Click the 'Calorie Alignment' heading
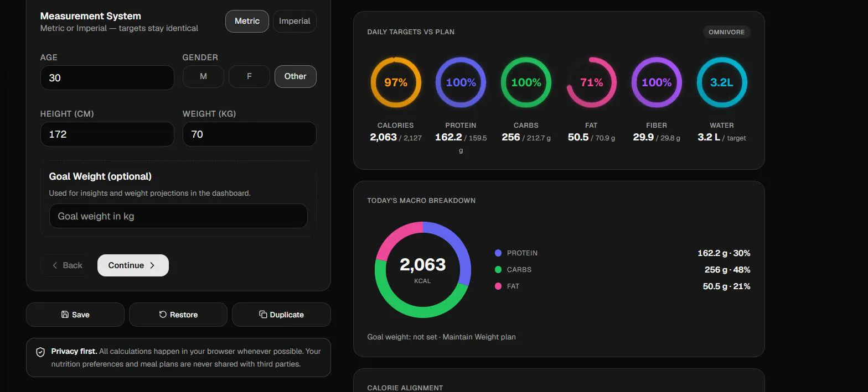The image size is (868, 392). [405, 388]
